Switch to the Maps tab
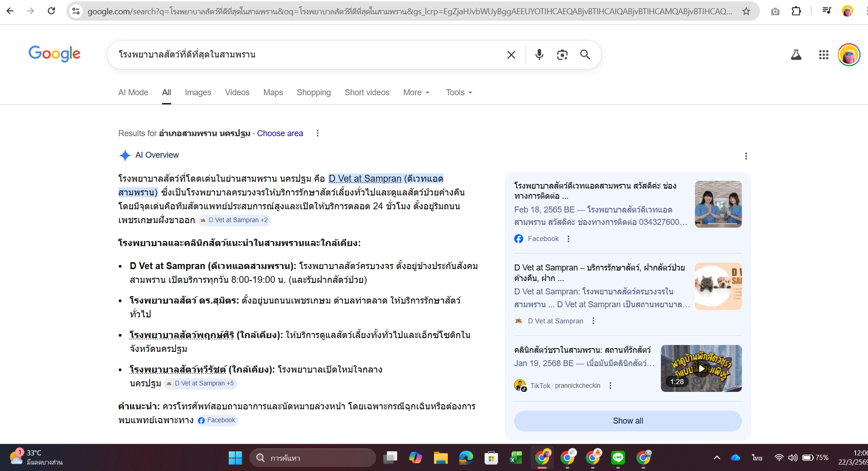This screenshot has height=471, width=868. [273, 92]
